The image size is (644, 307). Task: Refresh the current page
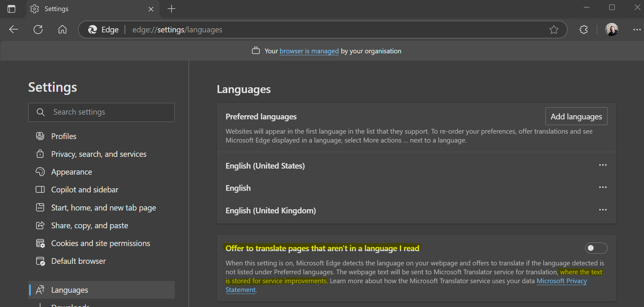pos(38,30)
